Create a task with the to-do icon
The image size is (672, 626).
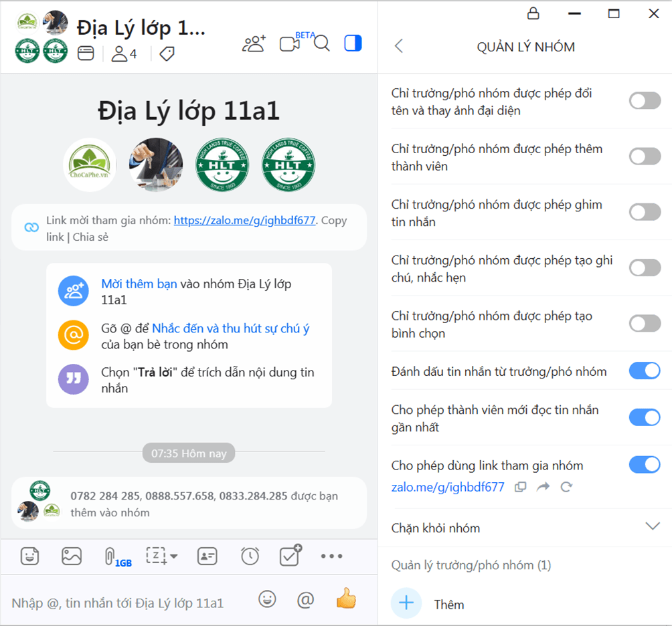(289, 556)
